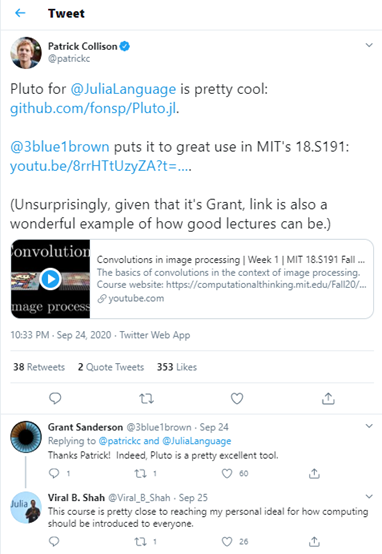The image size is (382, 554).
Task: Share Grant Sanderson's reply
Action: [x=314, y=473]
